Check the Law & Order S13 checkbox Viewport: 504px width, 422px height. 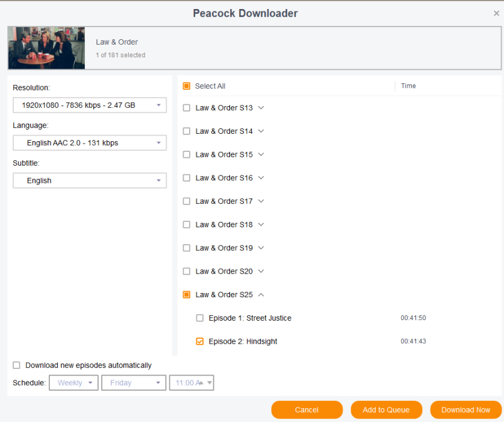187,108
